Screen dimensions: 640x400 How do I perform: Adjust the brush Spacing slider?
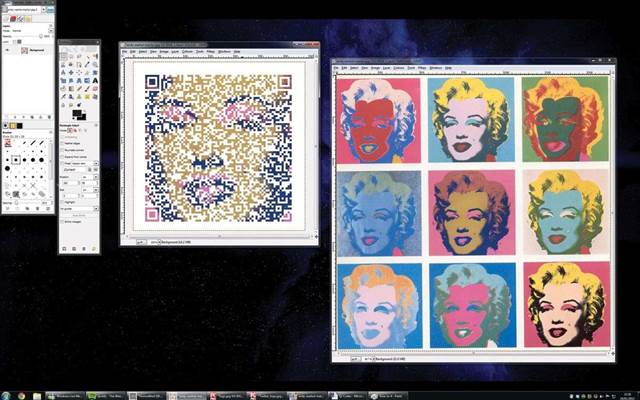click(27, 203)
